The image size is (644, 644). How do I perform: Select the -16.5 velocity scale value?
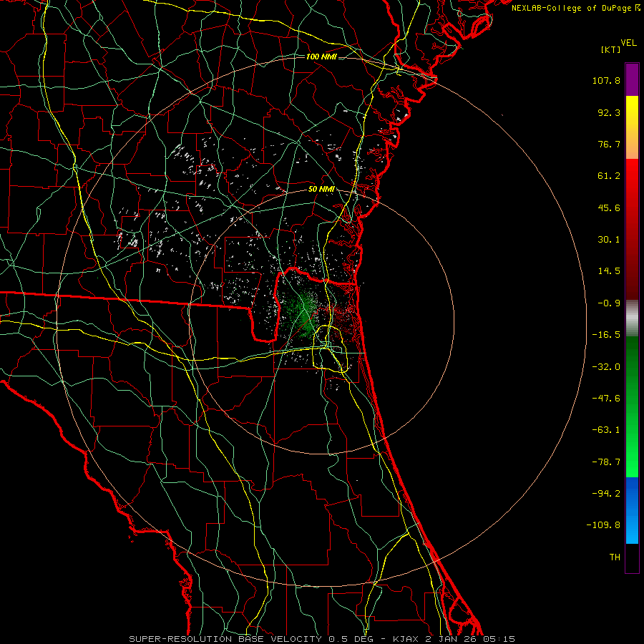(606, 335)
